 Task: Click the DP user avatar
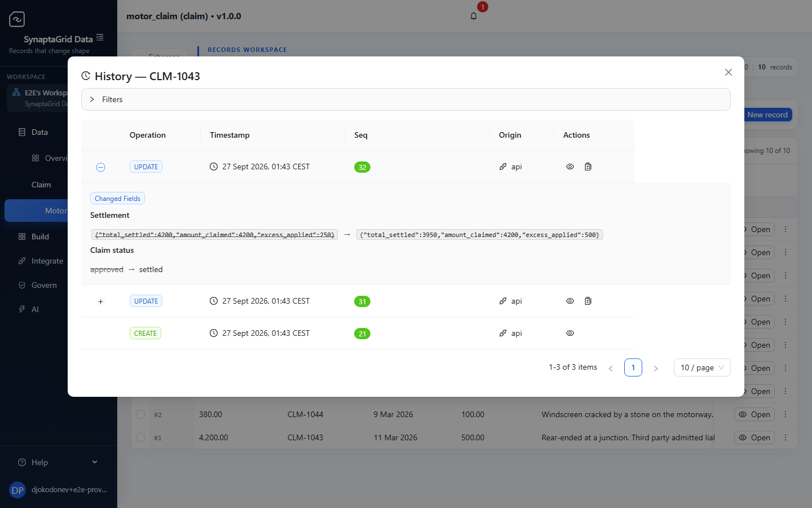coord(17,490)
